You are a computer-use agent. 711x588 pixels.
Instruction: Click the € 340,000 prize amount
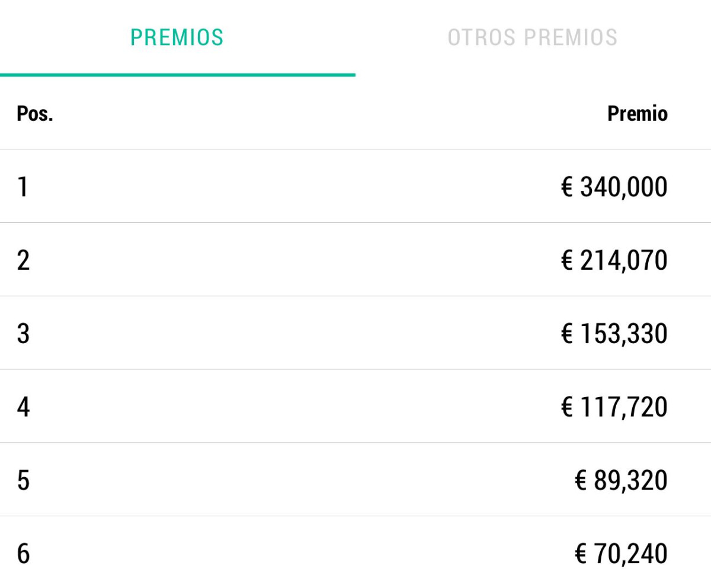(x=614, y=187)
